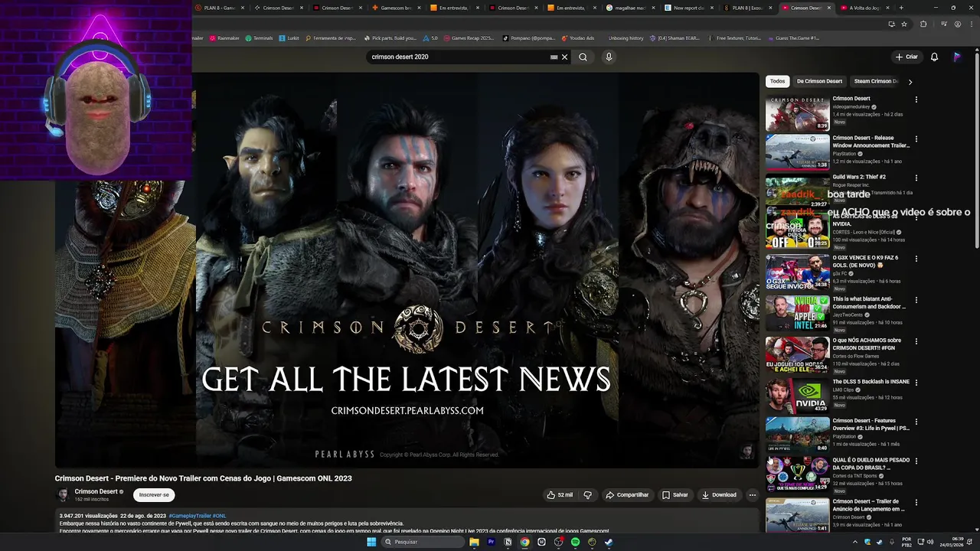Open 'Trailer de Anúncio de Lançamento' thumbnail

797,516
